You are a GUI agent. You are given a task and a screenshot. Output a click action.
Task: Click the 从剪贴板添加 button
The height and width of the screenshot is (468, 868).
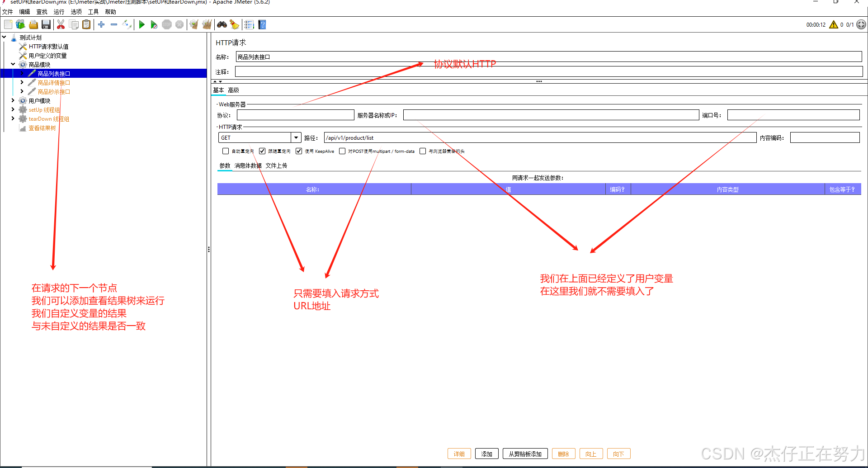[x=525, y=454]
